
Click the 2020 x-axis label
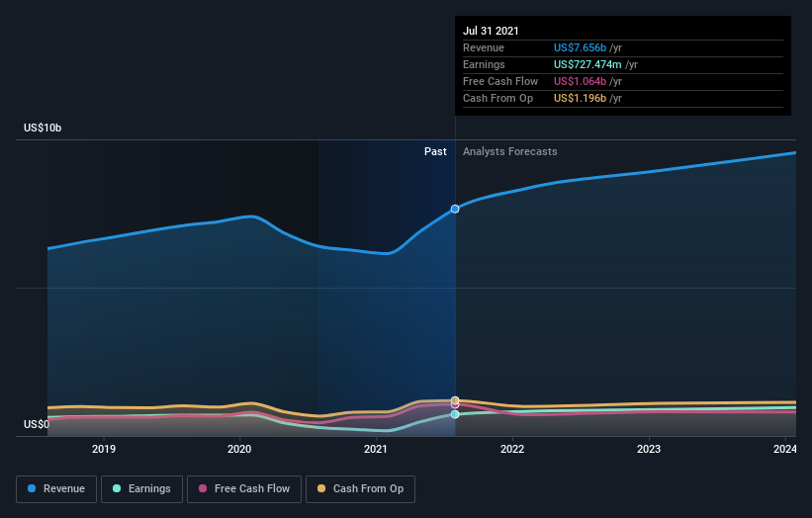pyautogui.click(x=239, y=449)
